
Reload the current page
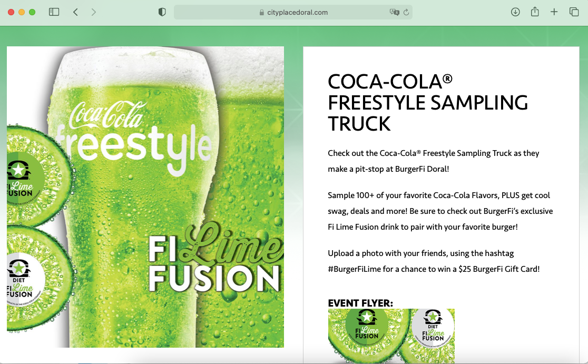click(x=406, y=12)
